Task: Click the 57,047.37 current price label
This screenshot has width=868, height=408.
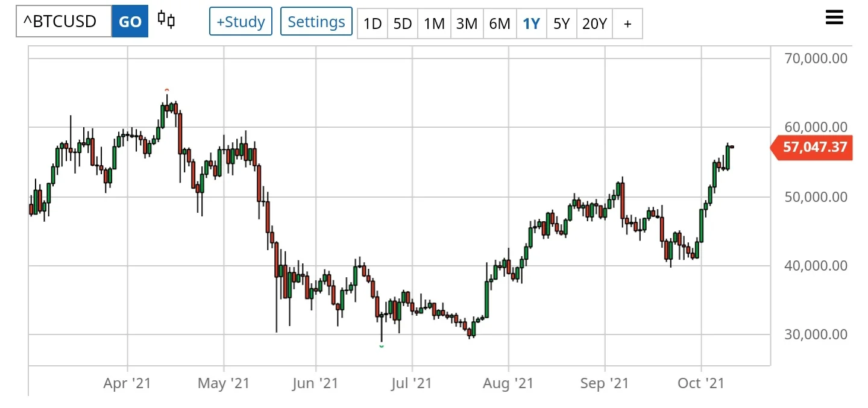Action: coord(812,147)
